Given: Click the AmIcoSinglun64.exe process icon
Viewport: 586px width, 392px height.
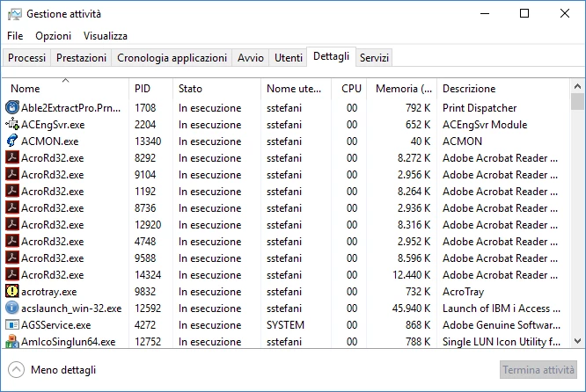Looking at the screenshot, I should pyautogui.click(x=12, y=341).
